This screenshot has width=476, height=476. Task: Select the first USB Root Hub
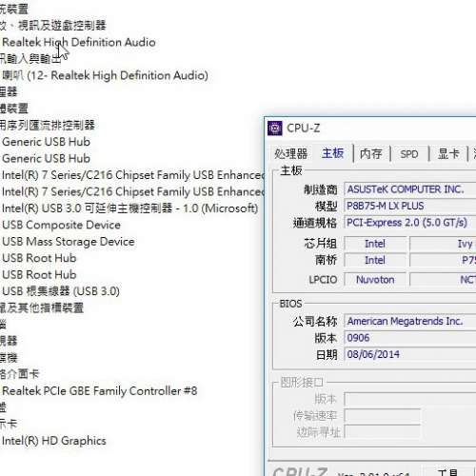point(39,258)
